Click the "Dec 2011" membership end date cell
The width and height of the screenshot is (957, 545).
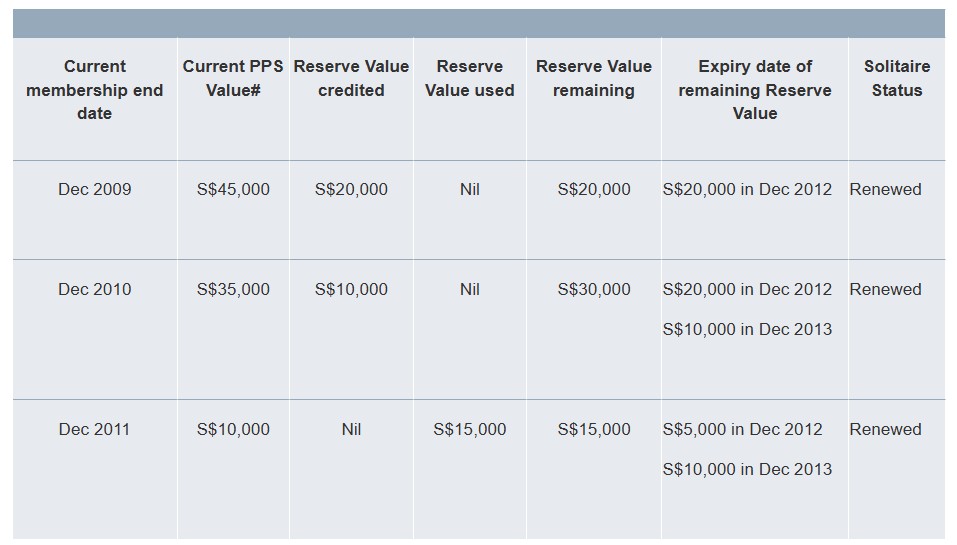(x=94, y=429)
